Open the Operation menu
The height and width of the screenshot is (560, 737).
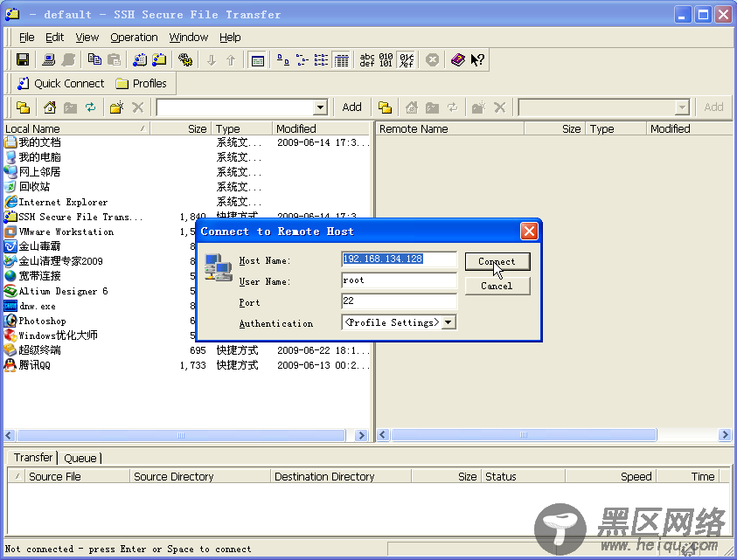134,37
